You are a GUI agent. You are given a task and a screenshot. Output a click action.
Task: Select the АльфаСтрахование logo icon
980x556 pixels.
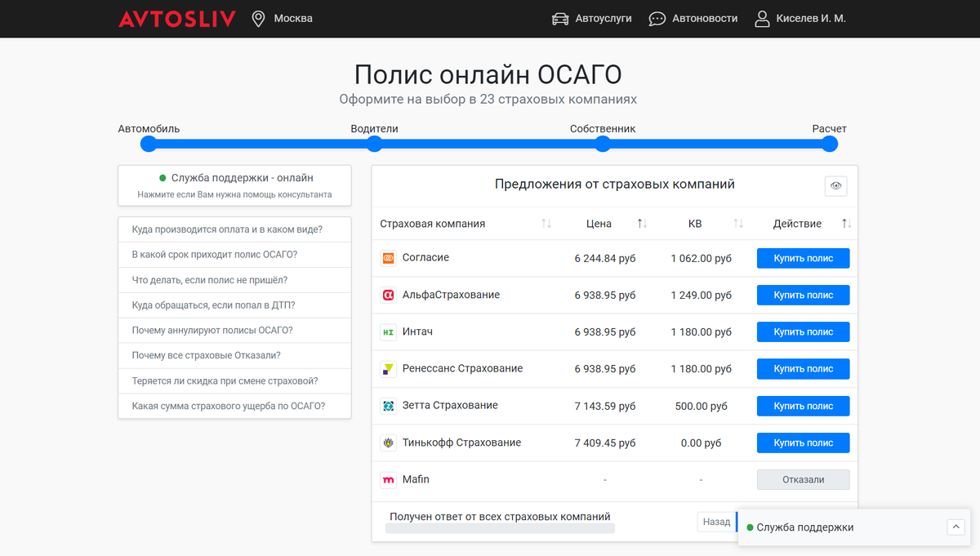pos(388,295)
